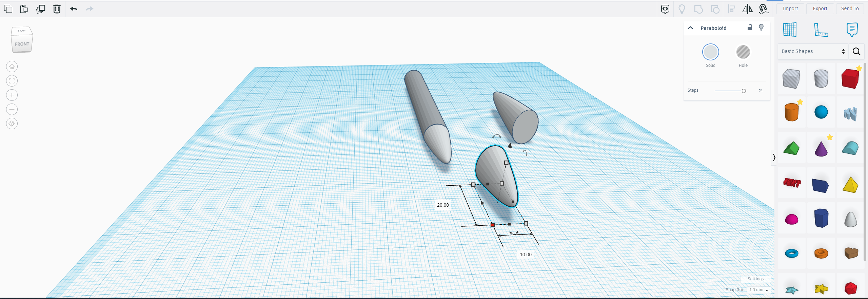This screenshot has height=299, width=868.
Task: Pick the brown Heart shape
Action: pos(851,253)
